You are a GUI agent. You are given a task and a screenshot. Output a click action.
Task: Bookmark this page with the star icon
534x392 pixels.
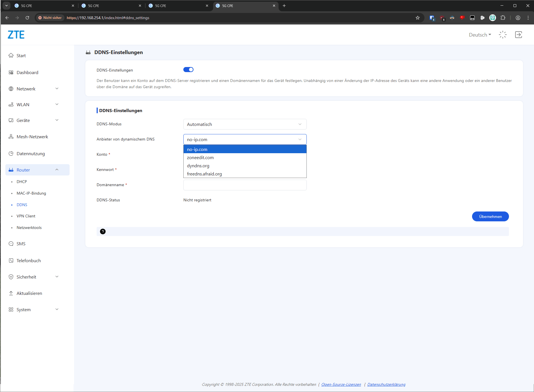coord(418,18)
